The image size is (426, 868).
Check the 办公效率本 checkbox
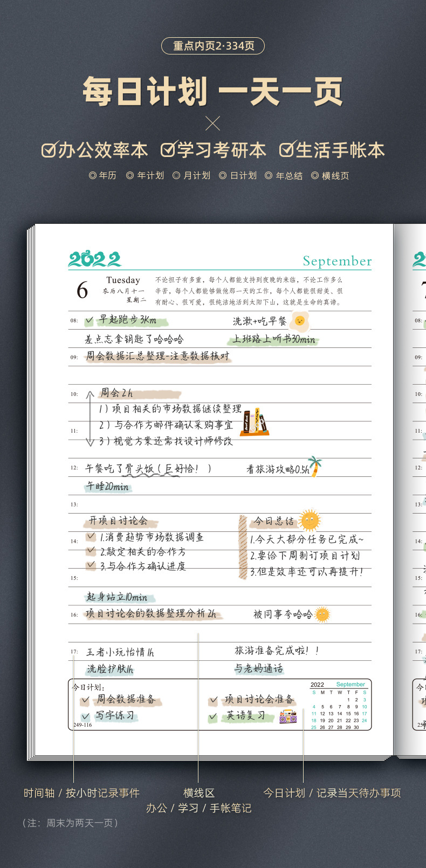(49, 150)
